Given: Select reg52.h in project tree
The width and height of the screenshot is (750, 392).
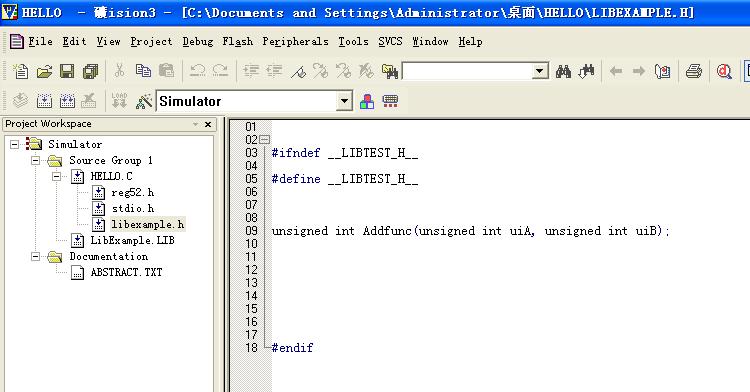Looking at the screenshot, I should (132, 193).
